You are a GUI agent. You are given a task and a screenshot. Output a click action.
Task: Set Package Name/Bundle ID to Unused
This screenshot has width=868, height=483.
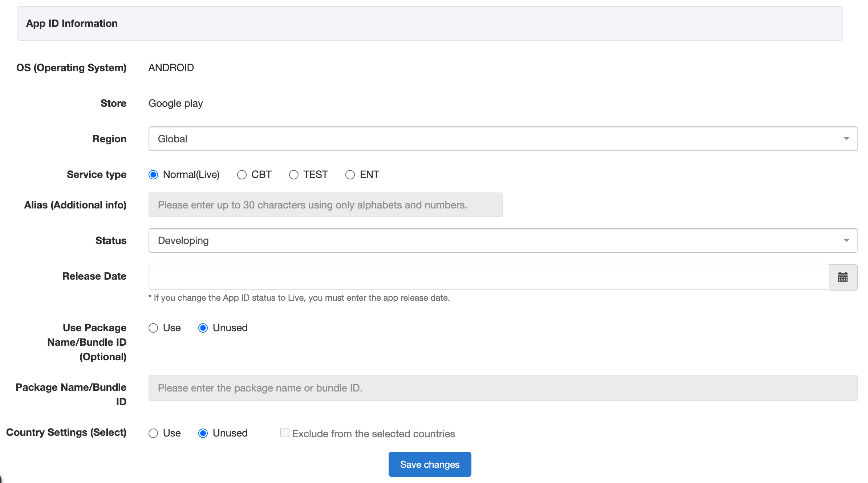coord(203,328)
